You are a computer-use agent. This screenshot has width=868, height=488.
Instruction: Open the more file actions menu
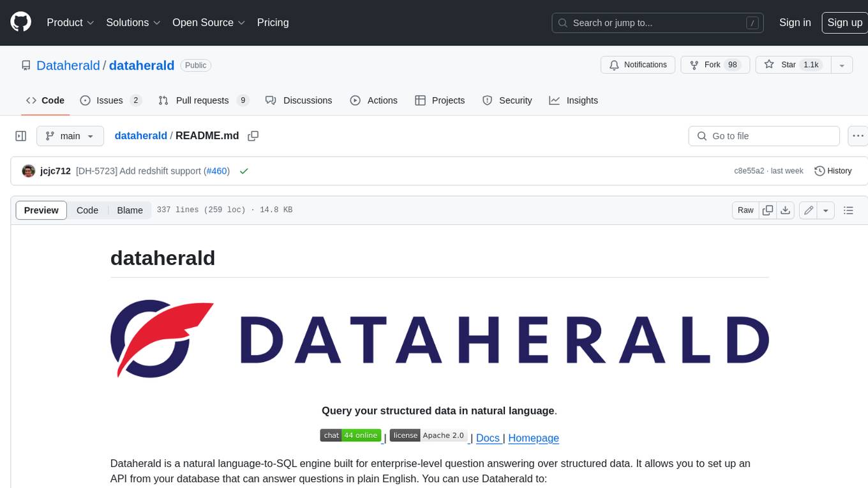(858, 136)
